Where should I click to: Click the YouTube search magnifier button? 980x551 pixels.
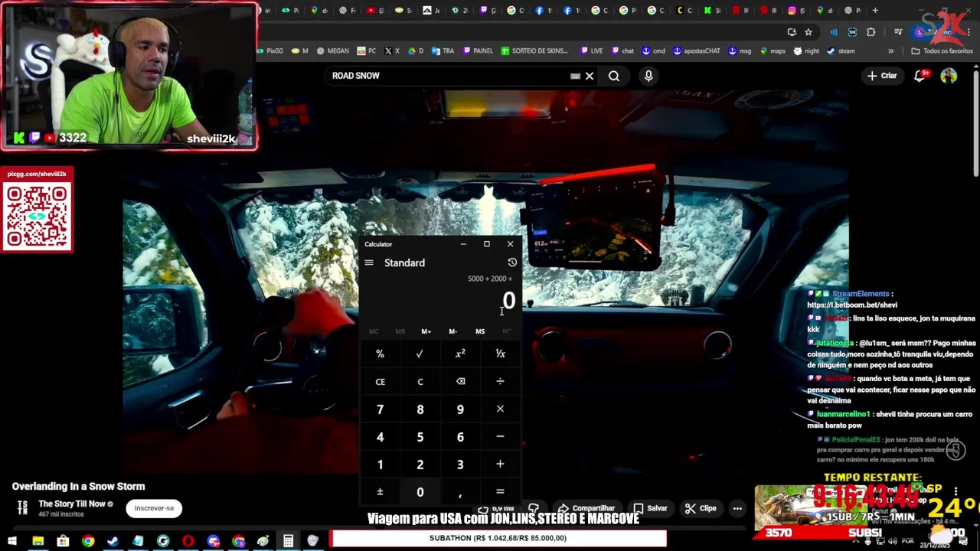tap(614, 76)
